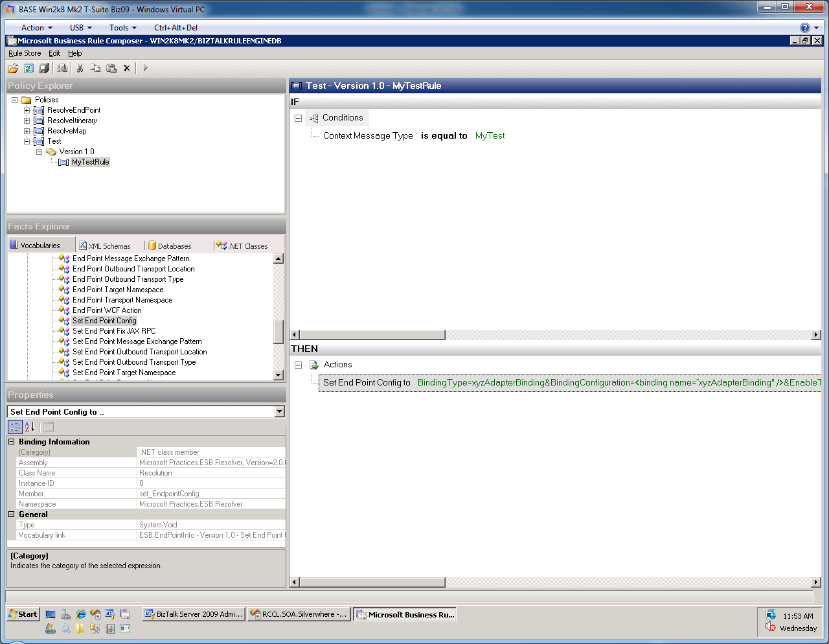Click the Conditions icon in the IF pane
Screen dimensions: 829x644
pos(314,118)
